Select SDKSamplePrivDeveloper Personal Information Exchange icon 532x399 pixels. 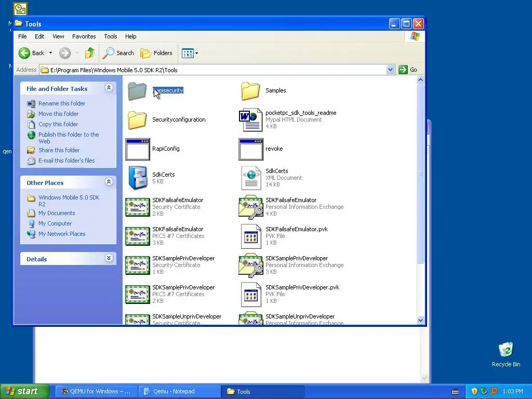click(251, 264)
